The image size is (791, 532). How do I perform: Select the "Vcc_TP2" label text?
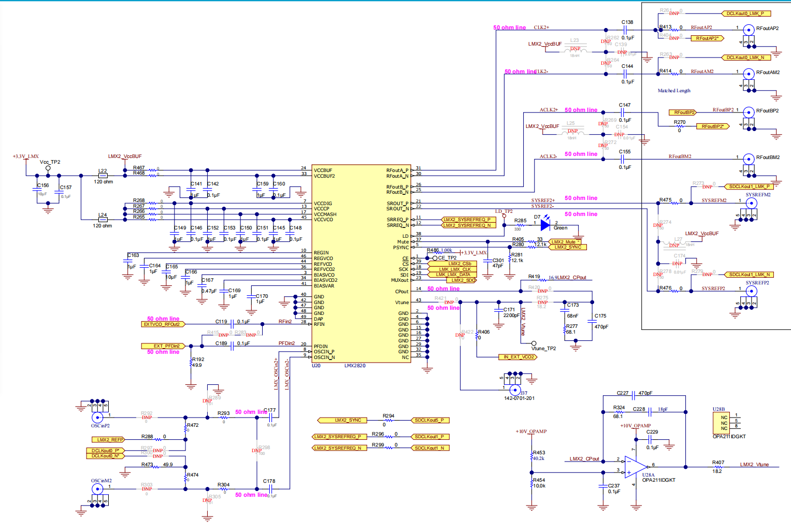tap(50, 162)
